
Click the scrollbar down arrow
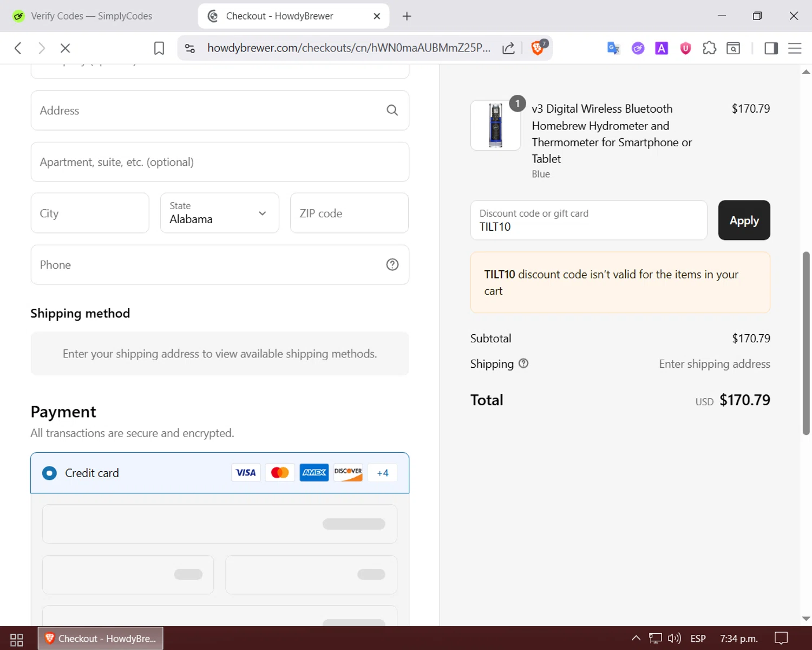coord(806,619)
